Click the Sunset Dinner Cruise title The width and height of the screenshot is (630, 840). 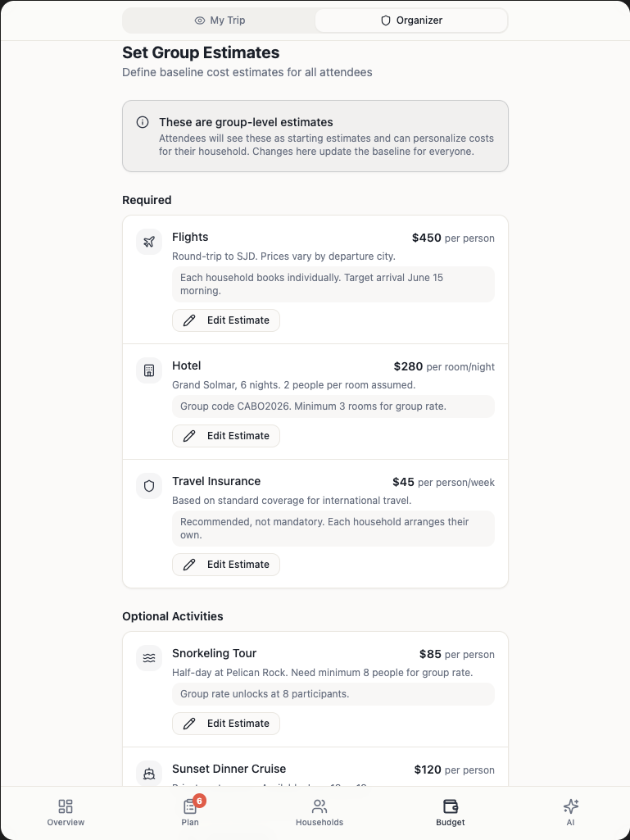coord(229,769)
